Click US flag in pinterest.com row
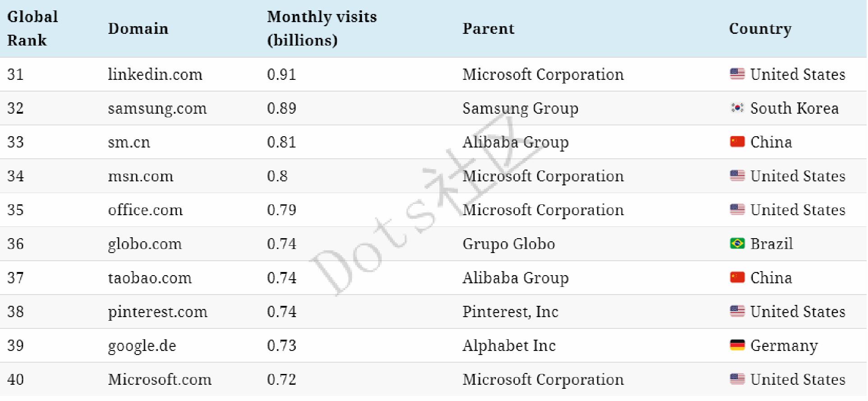The image size is (868, 401). (737, 312)
